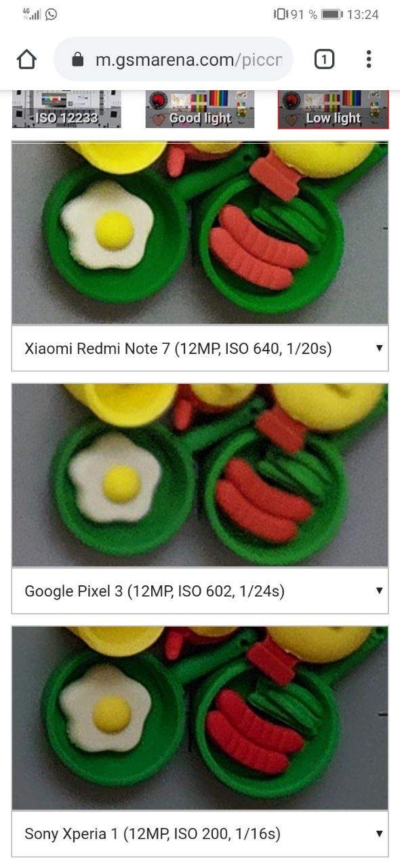
Task: Tap the padlock site security icon
Action: tap(79, 60)
